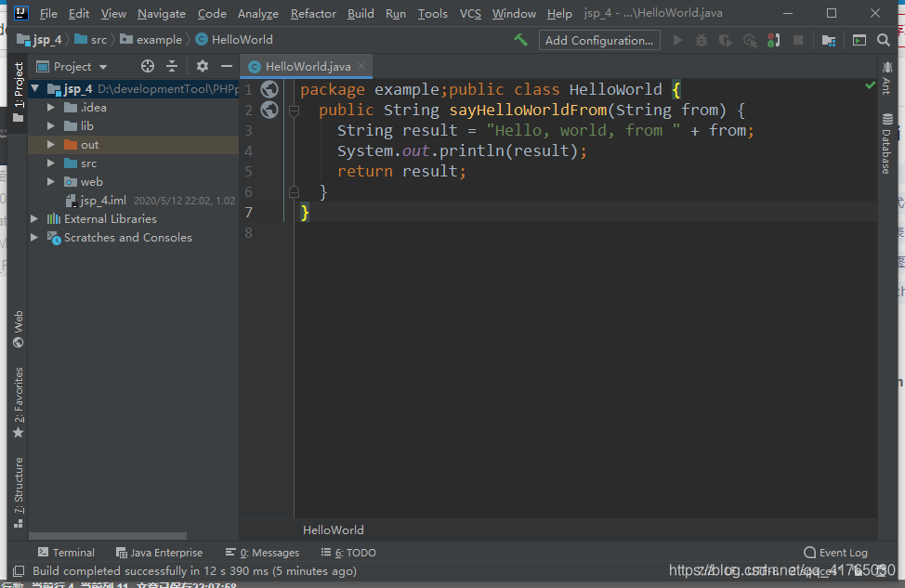
Task: Open Project Structure icon in toolbar
Action: click(x=829, y=40)
